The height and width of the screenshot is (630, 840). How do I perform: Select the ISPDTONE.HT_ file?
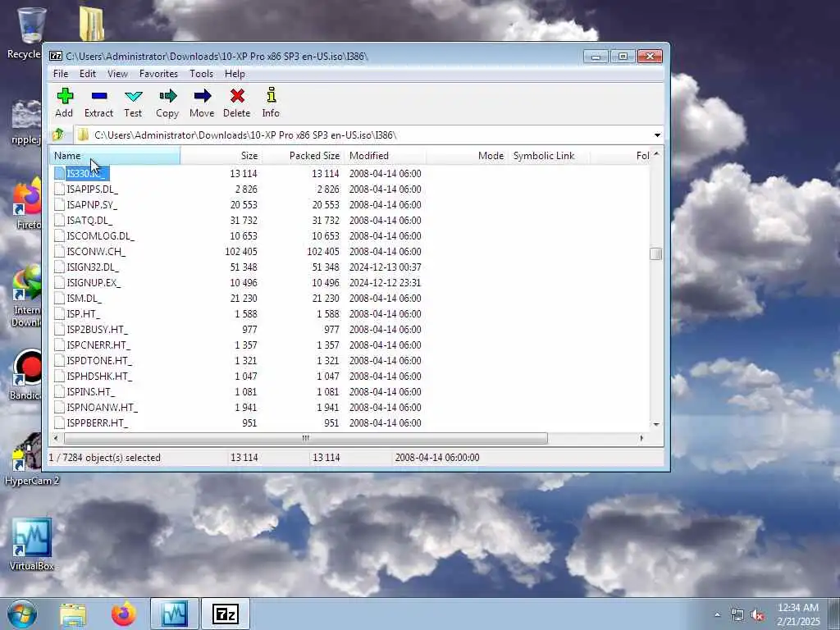coord(99,361)
